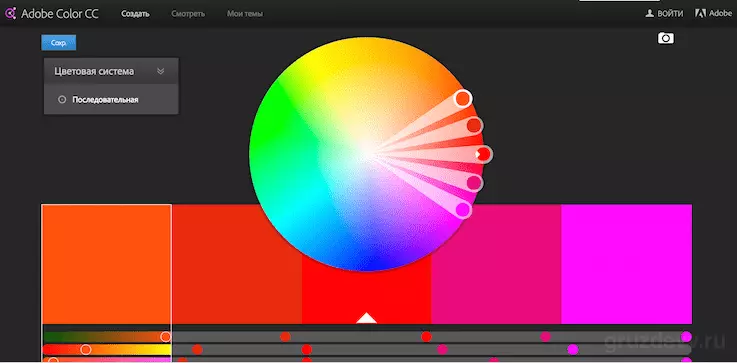Select the pink-crimson wheel handle
Screen dimensions: 737x363
coord(474,182)
